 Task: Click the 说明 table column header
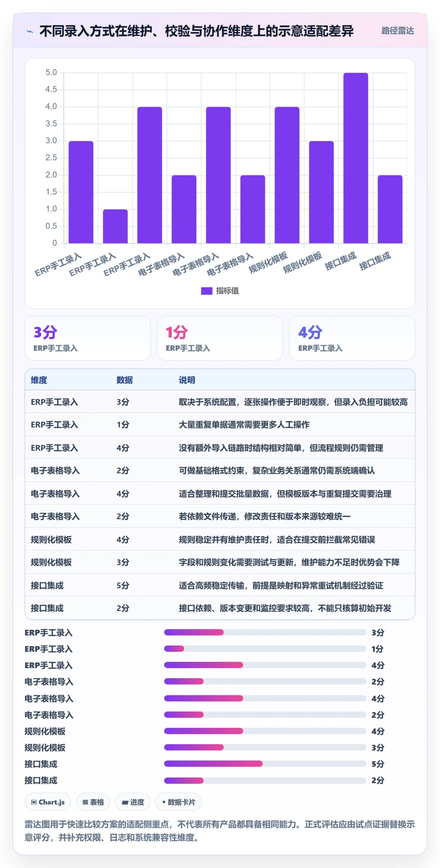pos(187,380)
